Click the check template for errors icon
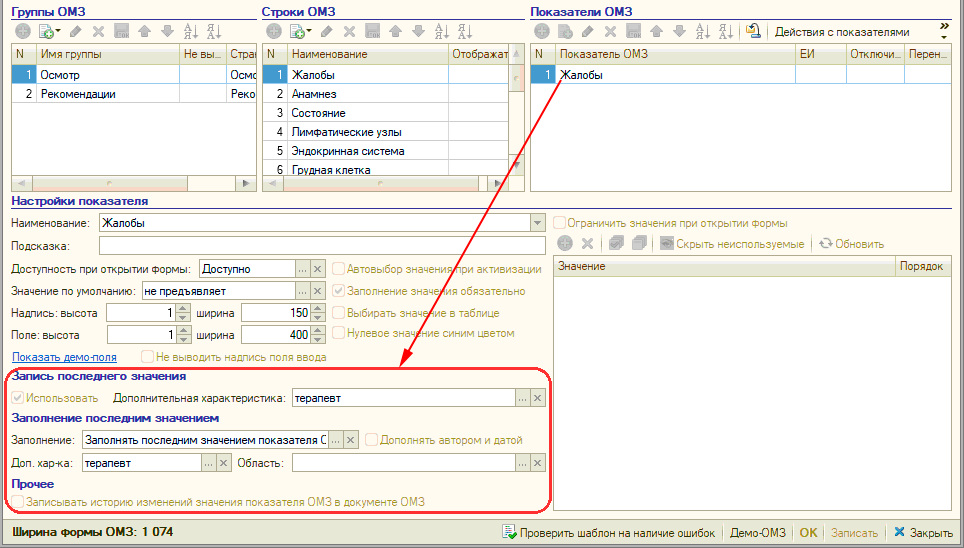Image resolution: width=964 pixels, height=548 pixels. click(x=509, y=533)
